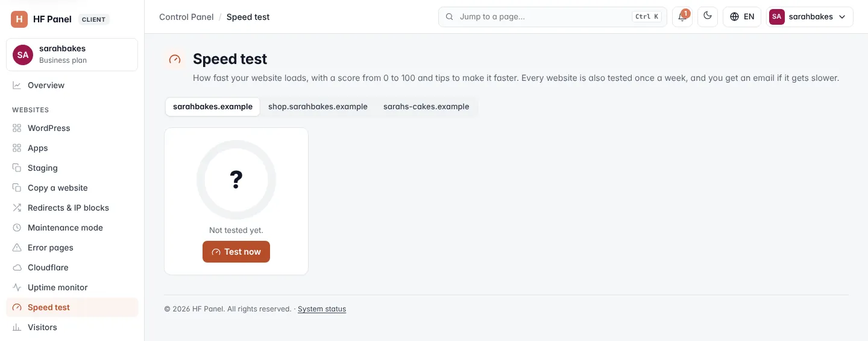This screenshot has width=868, height=341.
Task: Click the Staging copy icon
Action: 17,168
